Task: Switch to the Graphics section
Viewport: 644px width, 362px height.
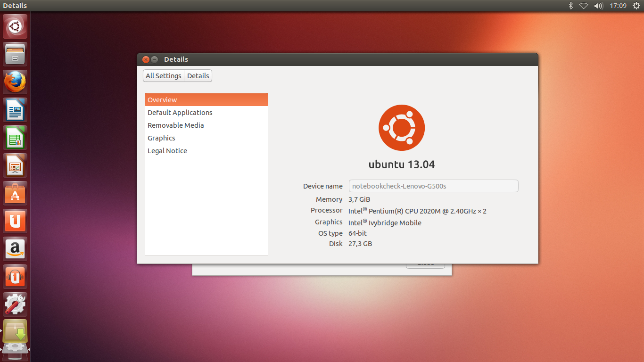Action: (x=161, y=138)
